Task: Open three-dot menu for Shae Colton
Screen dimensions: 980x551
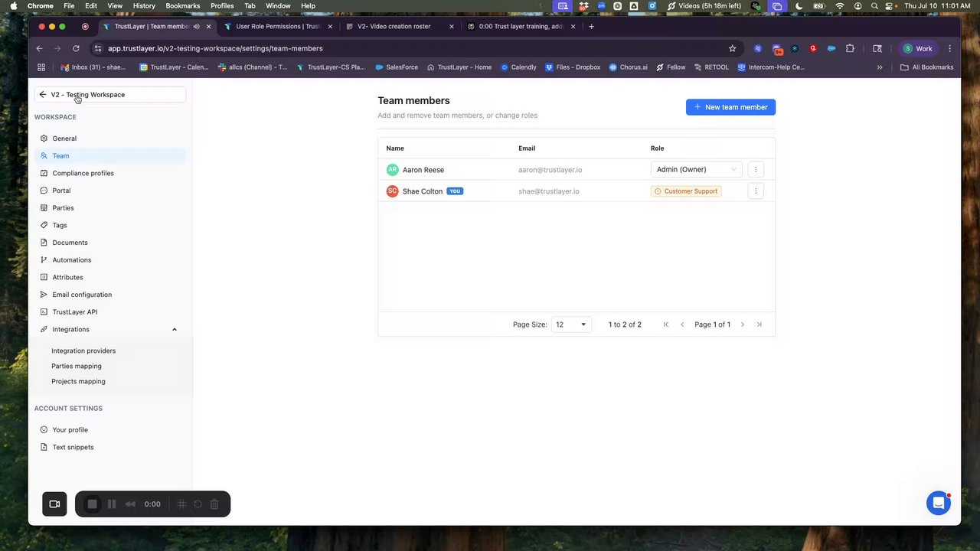Action: pyautogui.click(x=756, y=191)
